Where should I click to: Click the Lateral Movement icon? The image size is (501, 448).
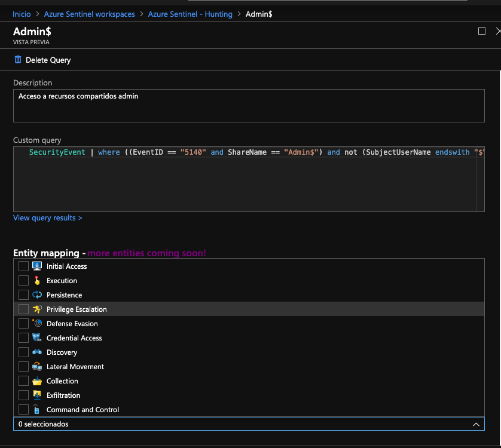37,367
